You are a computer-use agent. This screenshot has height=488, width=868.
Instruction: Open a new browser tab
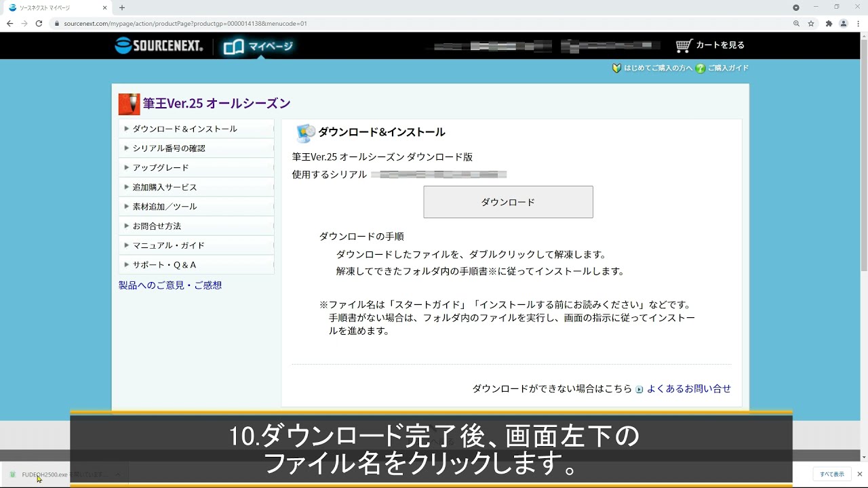tap(122, 7)
